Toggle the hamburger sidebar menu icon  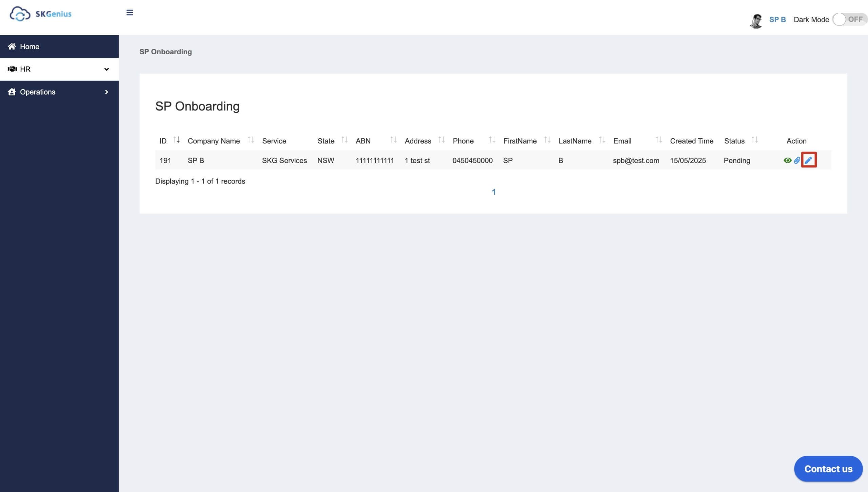coord(130,13)
